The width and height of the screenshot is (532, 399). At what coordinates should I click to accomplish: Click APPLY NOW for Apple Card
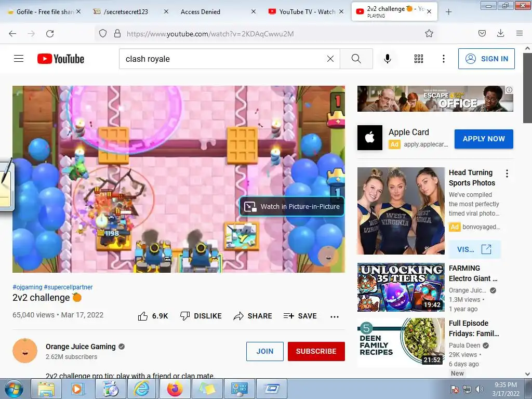click(x=484, y=139)
